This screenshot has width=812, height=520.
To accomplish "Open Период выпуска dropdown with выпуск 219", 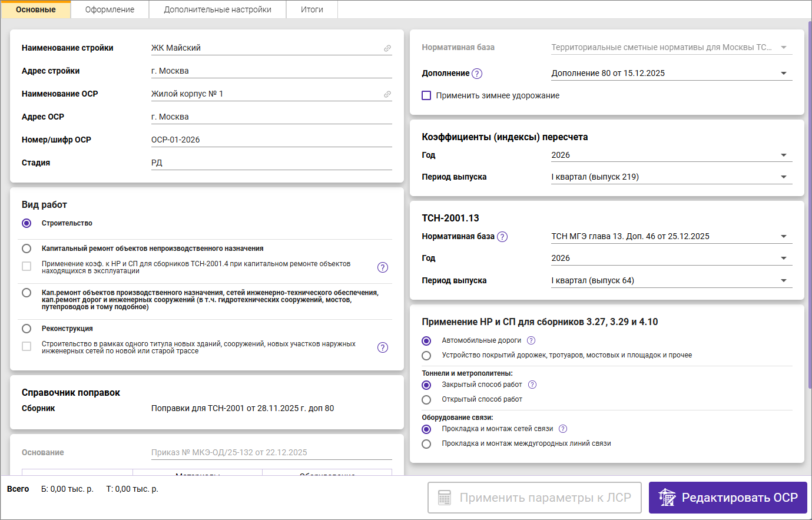I will click(x=783, y=177).
